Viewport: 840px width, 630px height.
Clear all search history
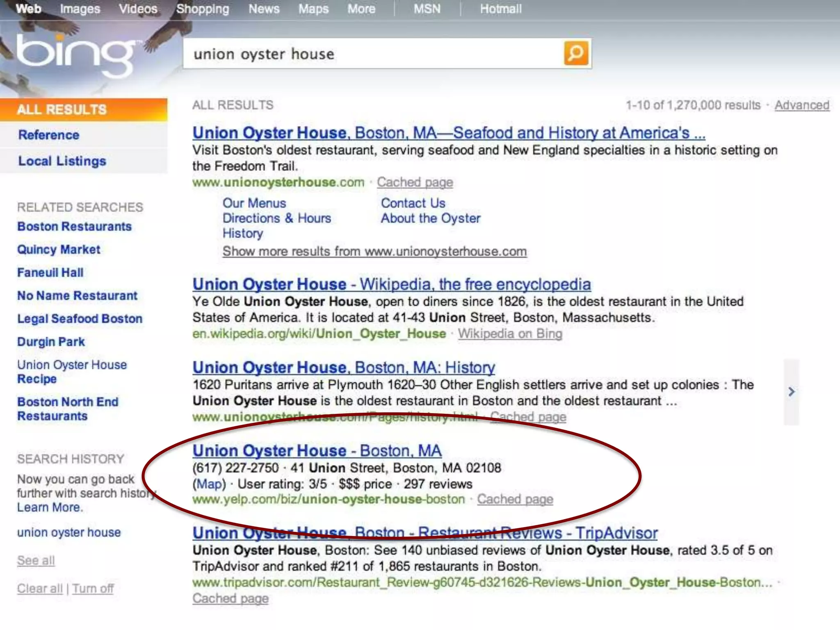[x=40, y=589]
